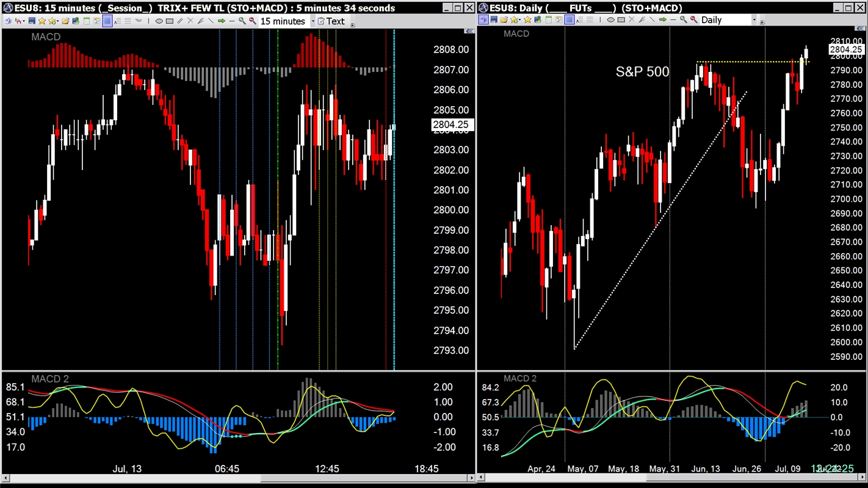The width and height of the screenshot is (868, 488).
Task: Click the chart-link icon in the 15 minutes toolbar
Action: click(x=8, y=21)
